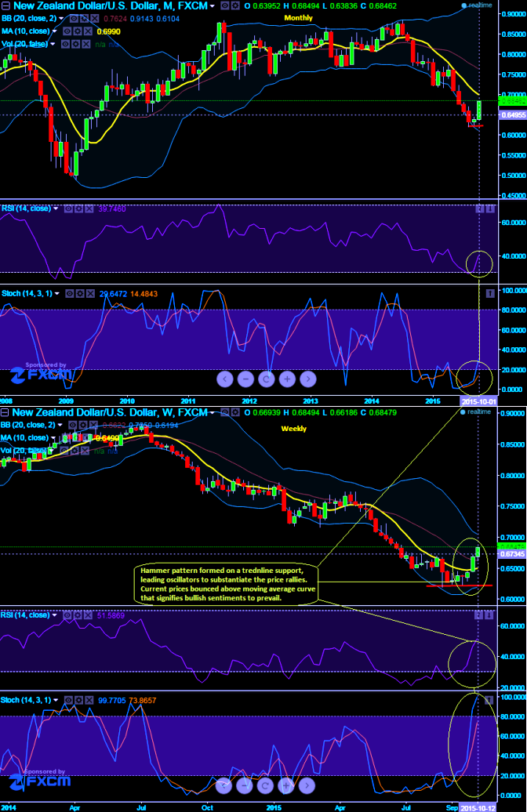The height and width of the screenshot is (812, 527).
Task: Open weekly Stochastic gear settings
Action: click(x=78, y=700)
